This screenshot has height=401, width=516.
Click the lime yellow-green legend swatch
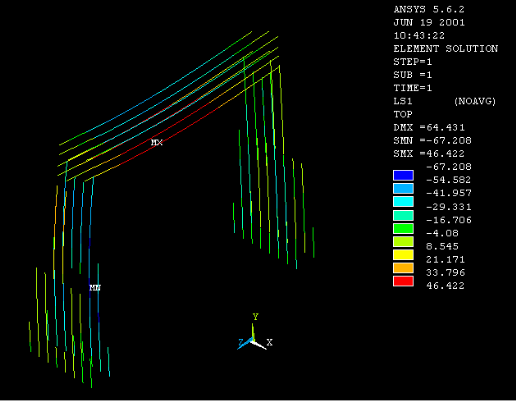[x=403, y=241]
